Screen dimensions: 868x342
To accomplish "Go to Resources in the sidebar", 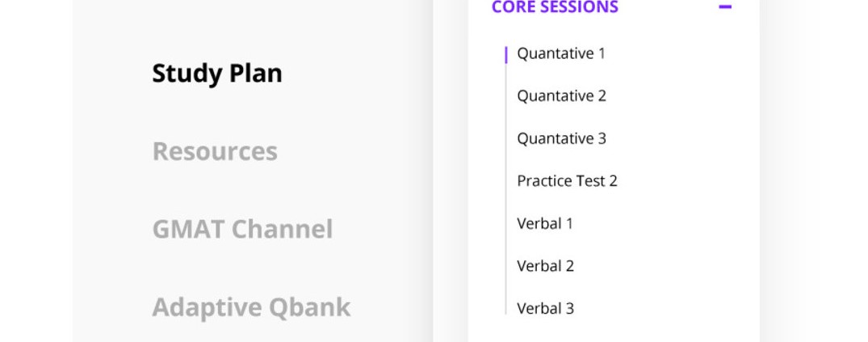I will 215,151.
